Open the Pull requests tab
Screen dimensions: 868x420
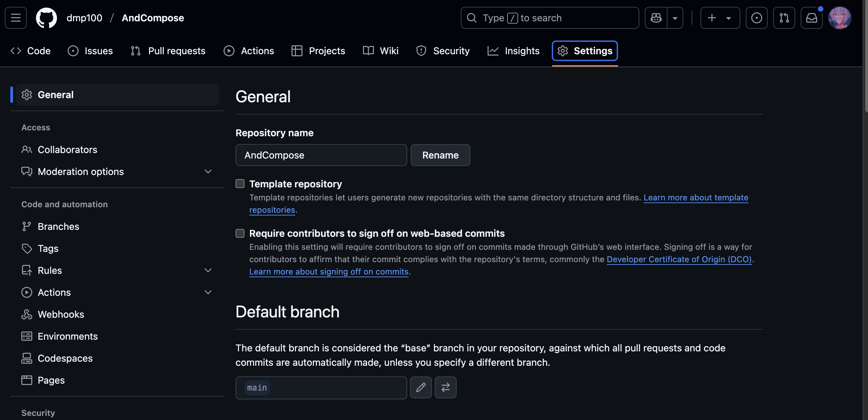coord(168,51)
